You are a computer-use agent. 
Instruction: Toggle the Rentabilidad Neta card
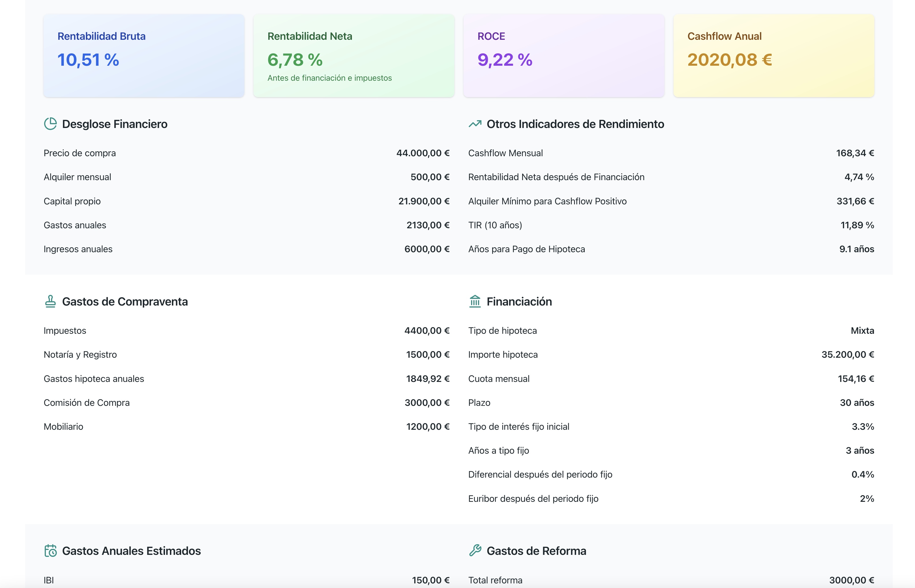353,55
